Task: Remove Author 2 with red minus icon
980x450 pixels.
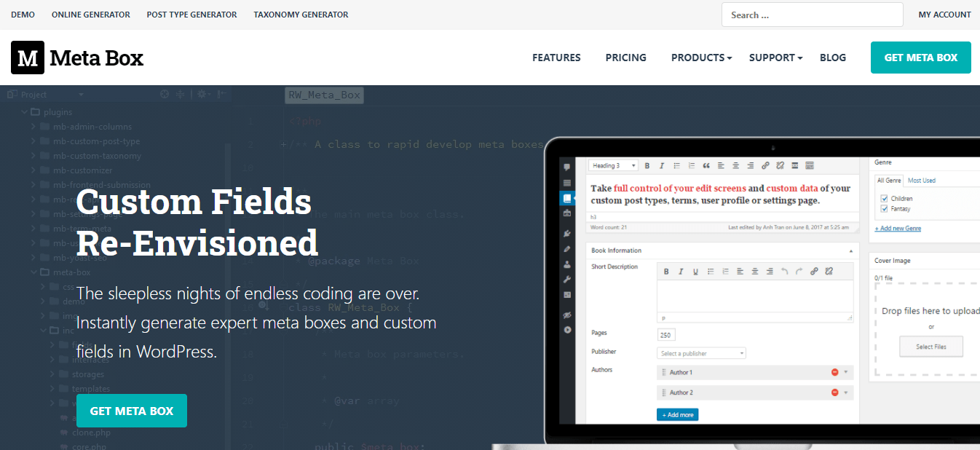Action: tap(834, 392)
